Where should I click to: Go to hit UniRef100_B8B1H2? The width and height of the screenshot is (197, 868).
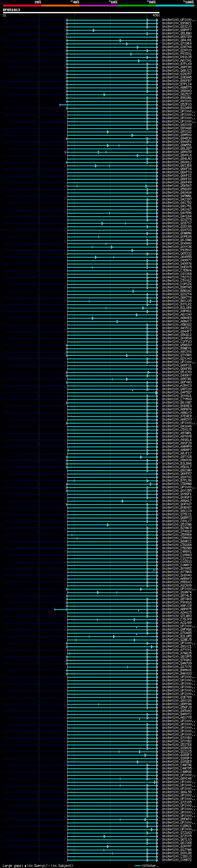point(176,291)
